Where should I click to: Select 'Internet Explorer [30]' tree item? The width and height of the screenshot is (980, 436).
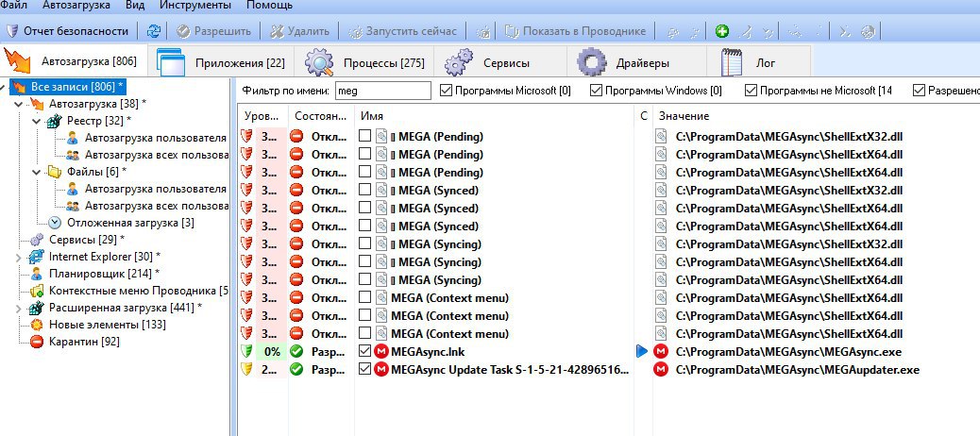(x=105, y=257)
